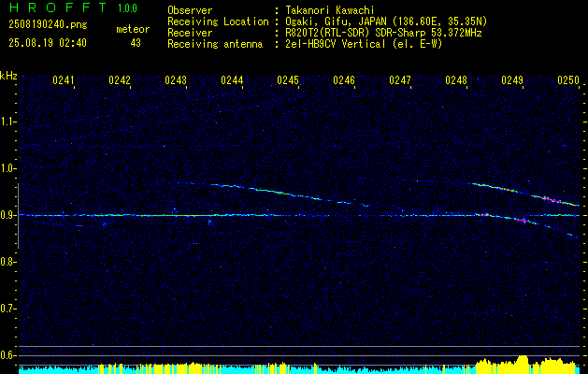Click the 0243 time marker
The image size is (588, 374).
pyautogui.click(x=176, y=79)
